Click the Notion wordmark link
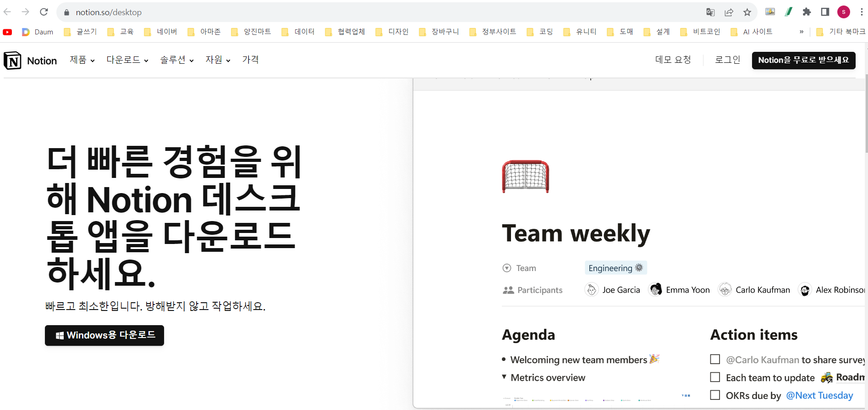 42,61
